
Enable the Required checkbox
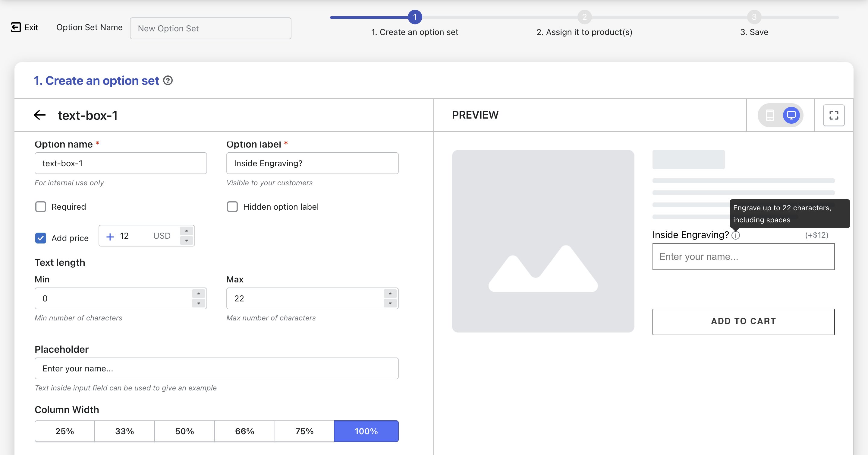[41, 207]
